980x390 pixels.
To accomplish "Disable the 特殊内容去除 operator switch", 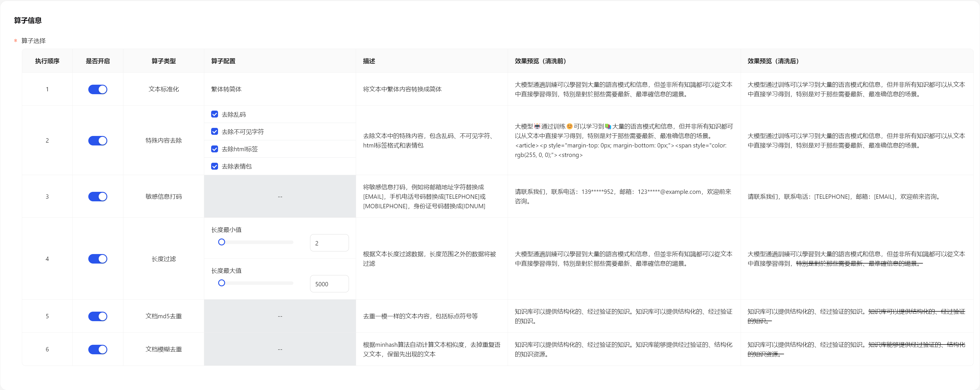I will [x=98, y=141].
